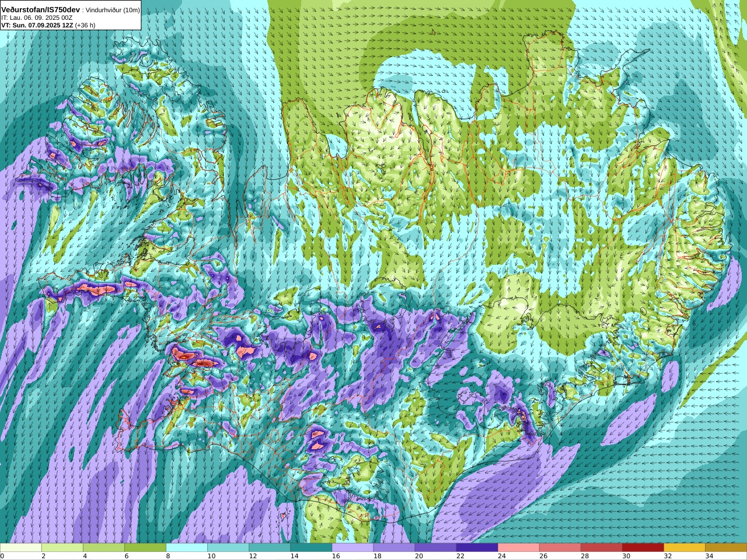Click the legend scale number 12
Viewport: 747px width, 560px height.
click(x=253, y=556)
